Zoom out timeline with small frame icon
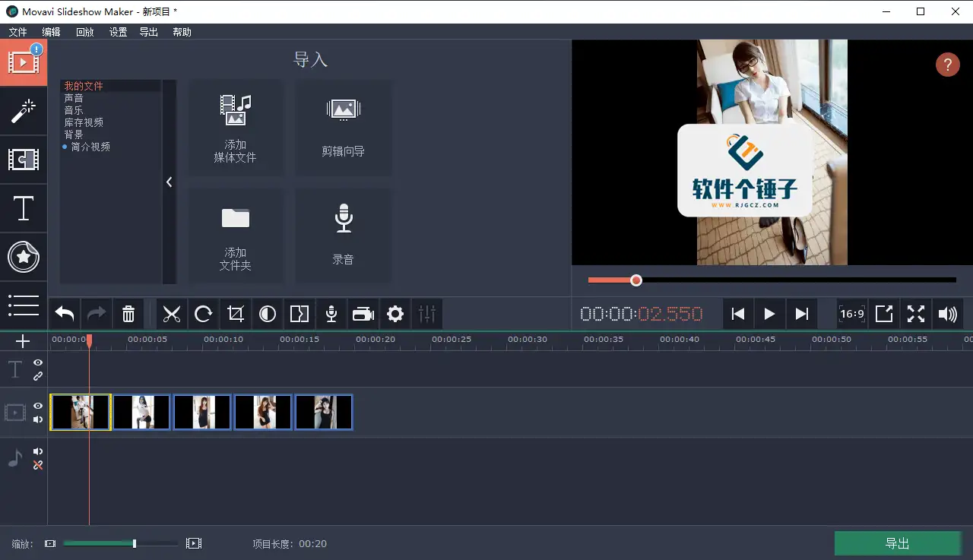Image resolution: width=973 pixels, height=560 pixels. coord(50,543)
